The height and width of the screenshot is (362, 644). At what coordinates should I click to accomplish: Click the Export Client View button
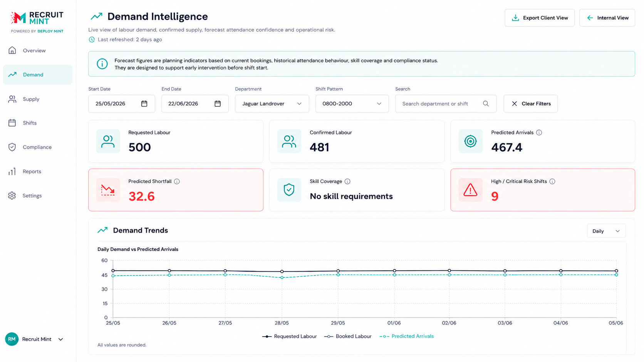click(540, 18)
